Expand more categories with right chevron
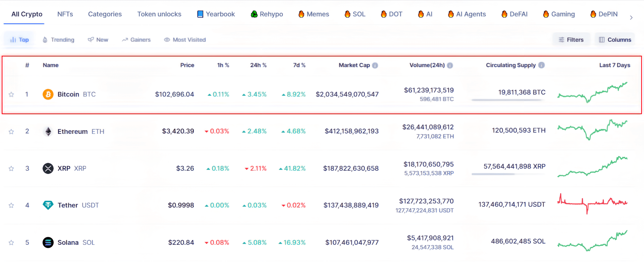Screen dimensions: 644x264 tap(631, 18)
